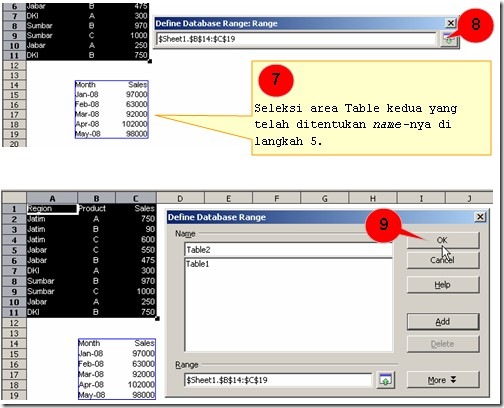Click the Name input field containing Table2
This screenshot has width=504, height=408.
(x=288, y=250)
